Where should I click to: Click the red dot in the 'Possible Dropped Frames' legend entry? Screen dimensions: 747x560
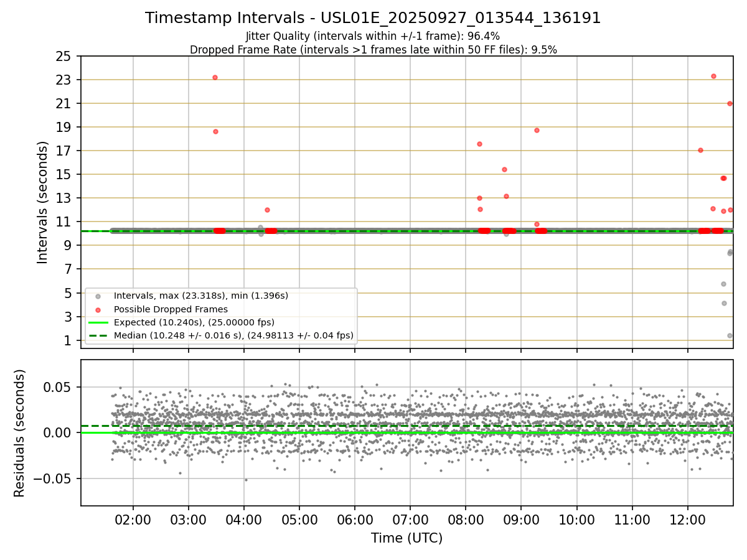point(97,309)
